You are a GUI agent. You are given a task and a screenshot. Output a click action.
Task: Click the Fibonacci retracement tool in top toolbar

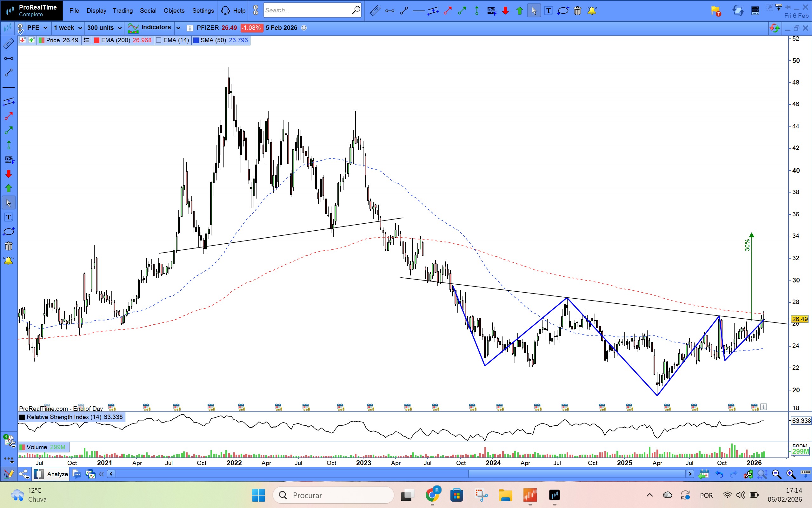click(491, 11)
